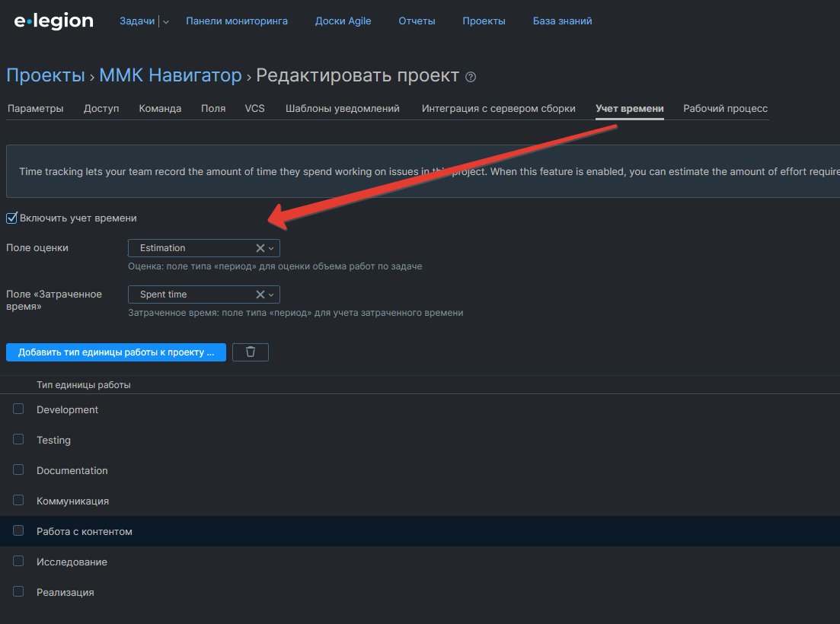This screenshot has height=624, width=840.
Task: Navigate to ММК Навигатор breadcrumb
Action: 172,75
